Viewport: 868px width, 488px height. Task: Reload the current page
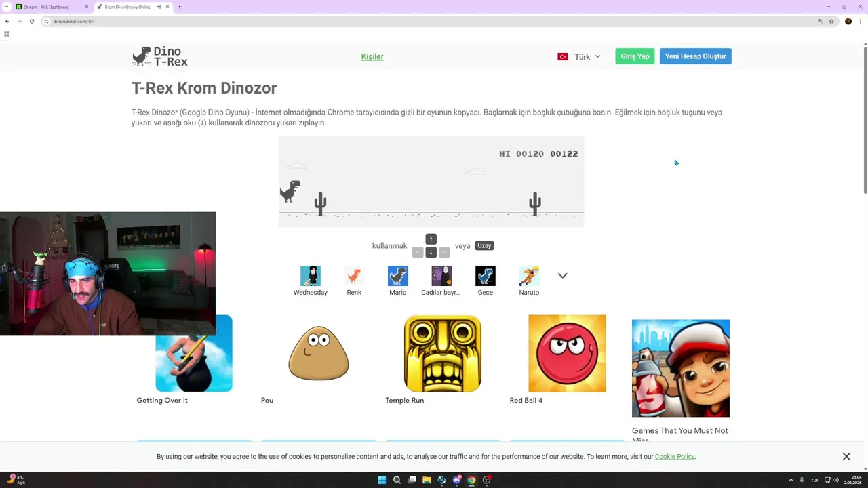click(x=31, y=21)
